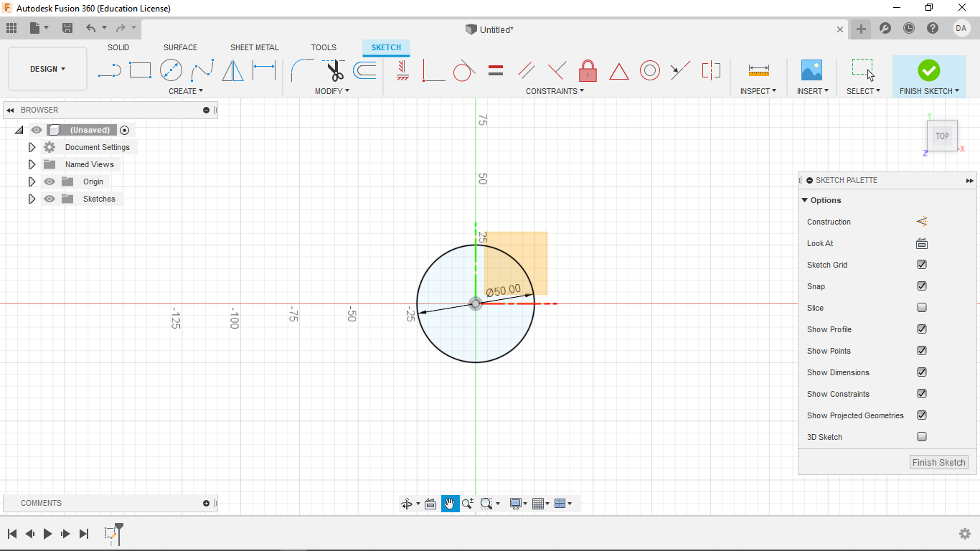Apply Fix/Unfix lock constraint
Screen dimensions: 980x551
(x=588, y=70)
